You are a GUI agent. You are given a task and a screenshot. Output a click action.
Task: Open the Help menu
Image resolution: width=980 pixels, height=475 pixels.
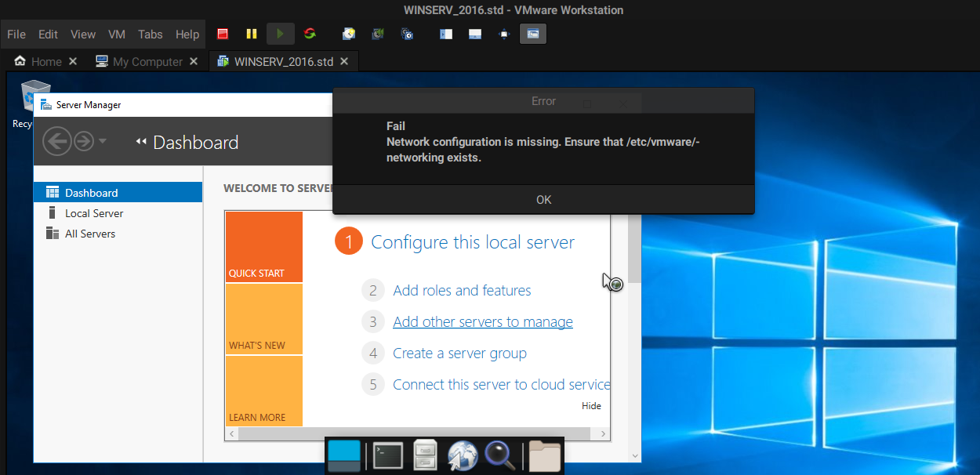(187, 34)
